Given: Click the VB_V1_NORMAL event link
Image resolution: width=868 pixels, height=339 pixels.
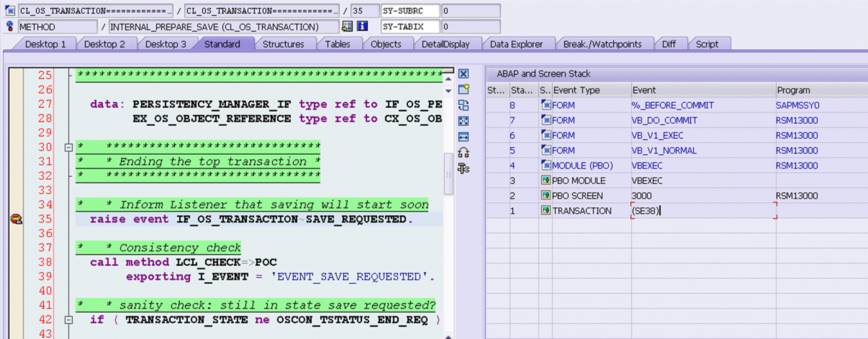Looking at the screenshot, I should click(x=664, y=151).
